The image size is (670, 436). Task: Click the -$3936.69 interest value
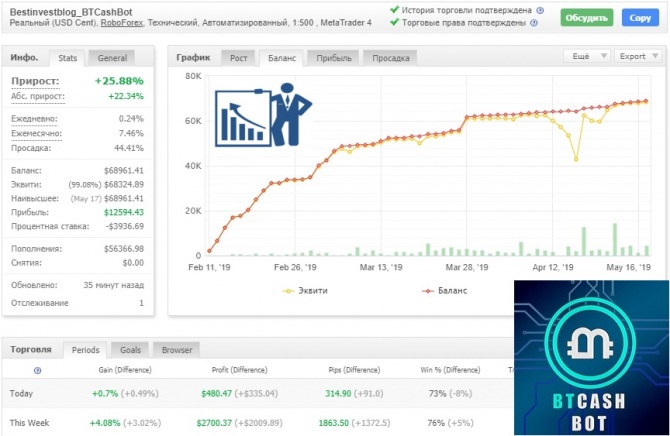(x=124, y=226)
